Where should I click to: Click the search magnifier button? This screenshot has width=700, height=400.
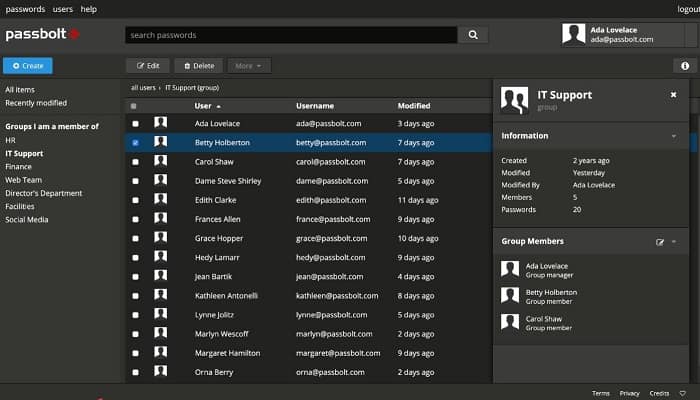tap(473, 35)
